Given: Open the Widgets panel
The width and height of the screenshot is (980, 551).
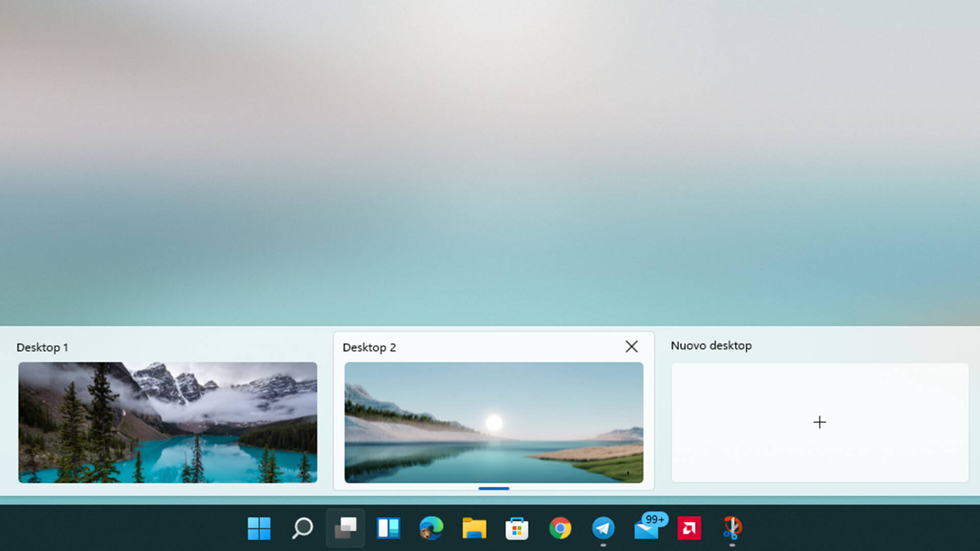Looking at the screenshot, I should 389,529.
